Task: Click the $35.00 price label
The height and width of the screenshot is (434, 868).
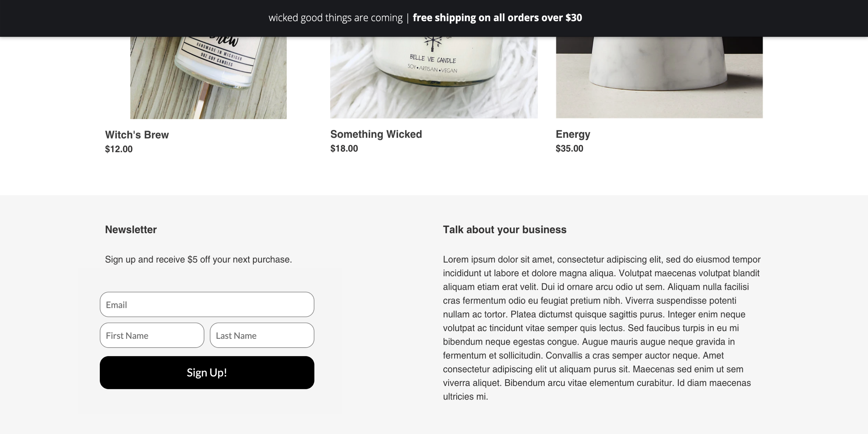Action: tap(569, 148)
